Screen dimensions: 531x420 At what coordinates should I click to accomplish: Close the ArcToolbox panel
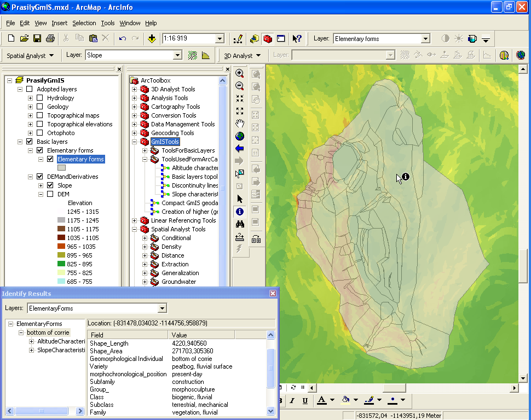tap(228, 69)
